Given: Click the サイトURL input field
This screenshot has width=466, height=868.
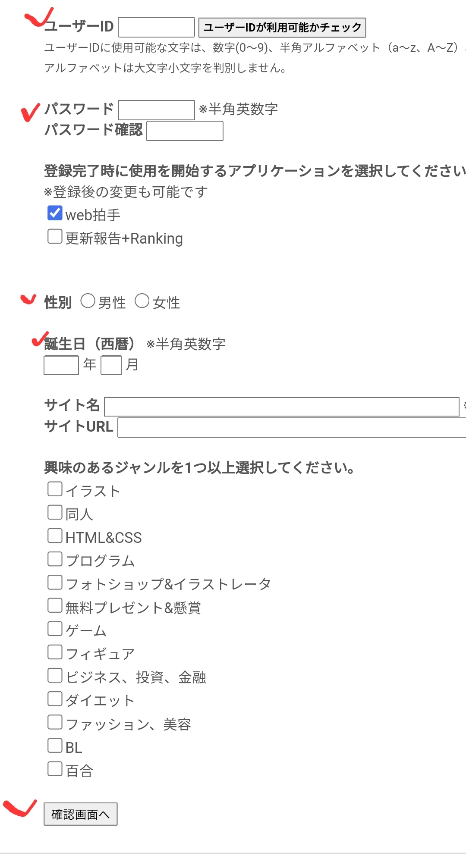Looking at the screenshot, I should [292, 427].
